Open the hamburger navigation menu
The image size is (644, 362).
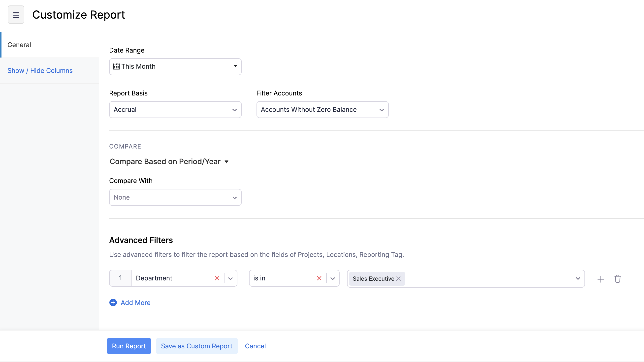coord(16,14)
